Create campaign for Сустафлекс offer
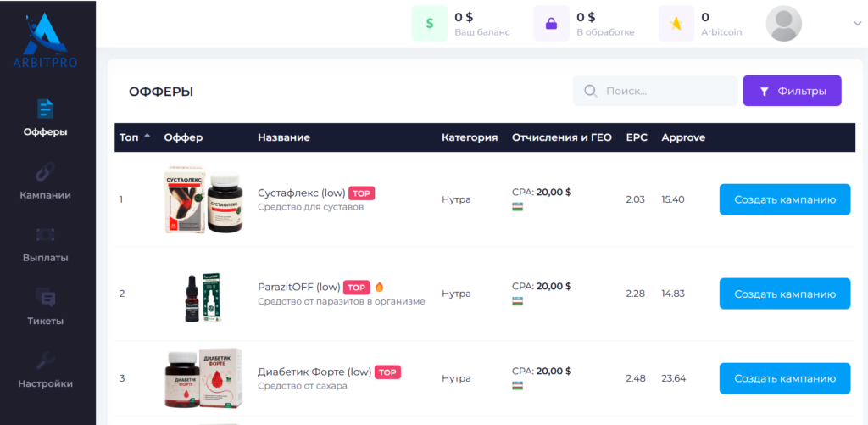Image resolution: width=868 pixels, height=425 pixels. [784, 199]
